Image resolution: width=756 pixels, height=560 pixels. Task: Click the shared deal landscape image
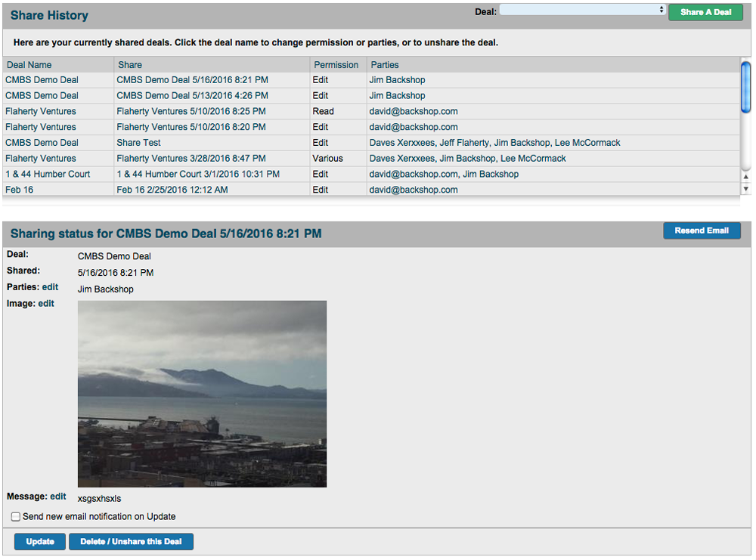point(202,394)
